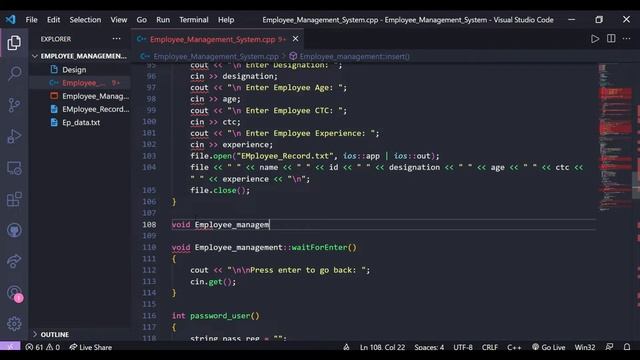
Task: Open the Help menu
Action: pyautogui.click(x=226, y=20)
